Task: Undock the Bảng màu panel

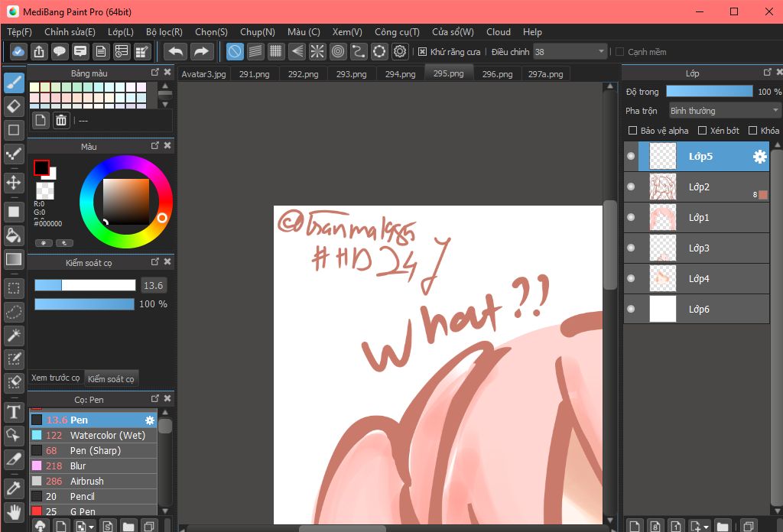Action: (154, 73)
